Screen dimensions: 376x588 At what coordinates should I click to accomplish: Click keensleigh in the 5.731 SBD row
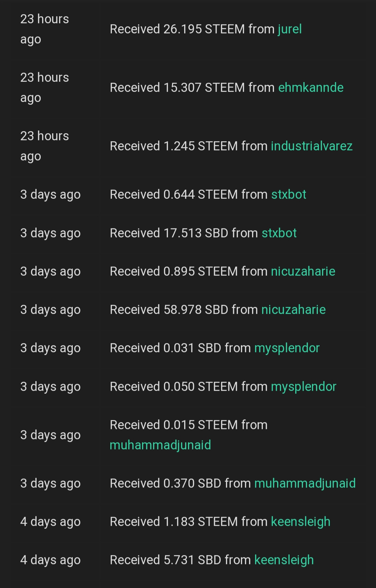point(284,560)
